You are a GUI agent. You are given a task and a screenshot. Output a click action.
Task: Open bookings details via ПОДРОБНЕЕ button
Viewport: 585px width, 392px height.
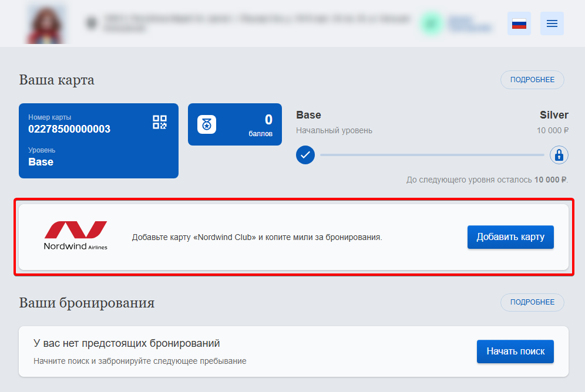tap(532, 302)
